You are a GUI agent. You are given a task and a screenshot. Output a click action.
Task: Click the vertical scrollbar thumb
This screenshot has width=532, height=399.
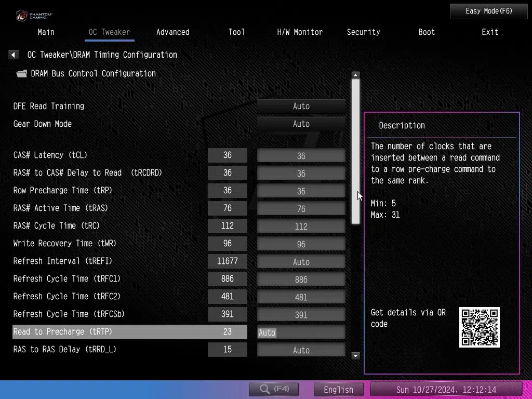(355, 152)
